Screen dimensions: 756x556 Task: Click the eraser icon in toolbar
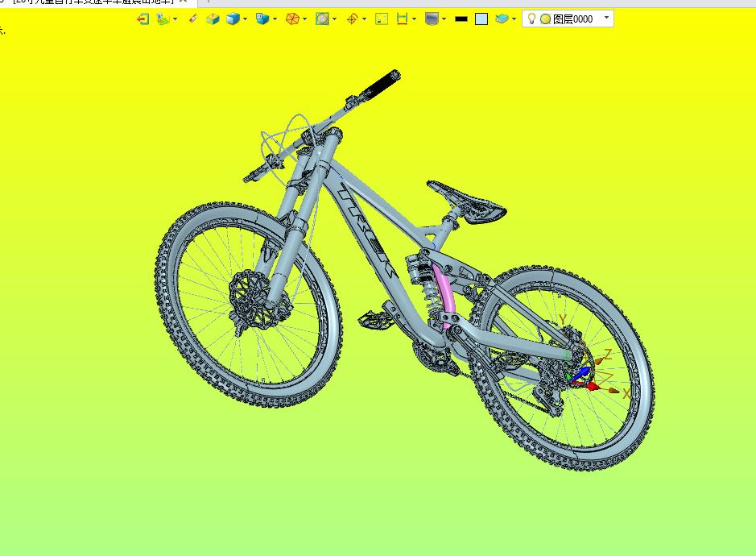(193, 19)
